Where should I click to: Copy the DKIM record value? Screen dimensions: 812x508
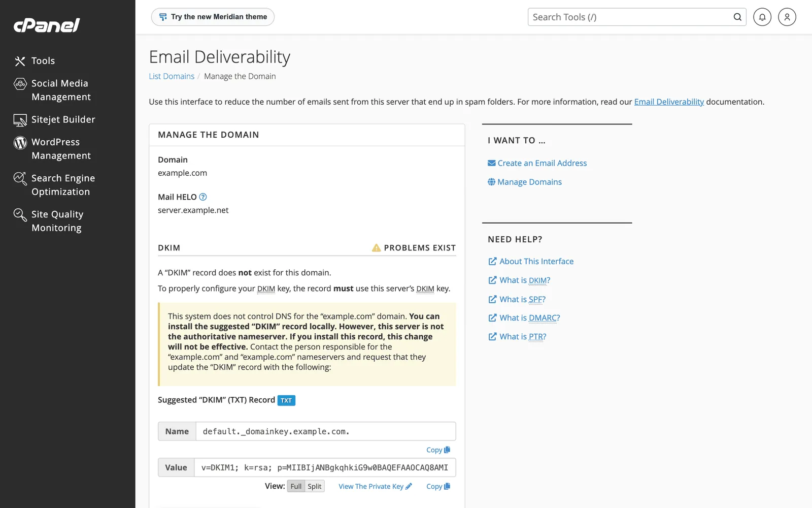pyautogui.click(x=438, y=486)
